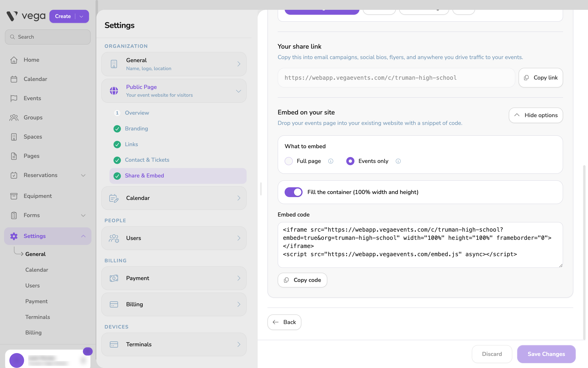Click the Back button
Image resolution: width=588 pixels, height=368 pixels.
point(284,322)
